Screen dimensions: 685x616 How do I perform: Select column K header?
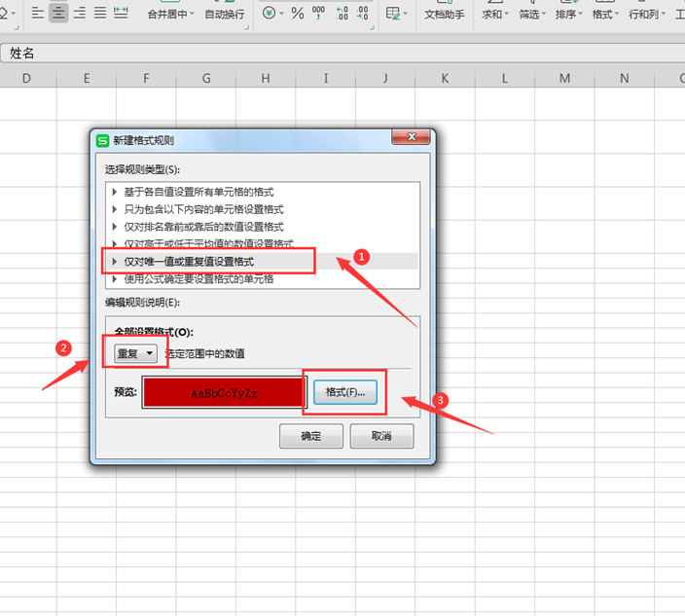[446, 78]
